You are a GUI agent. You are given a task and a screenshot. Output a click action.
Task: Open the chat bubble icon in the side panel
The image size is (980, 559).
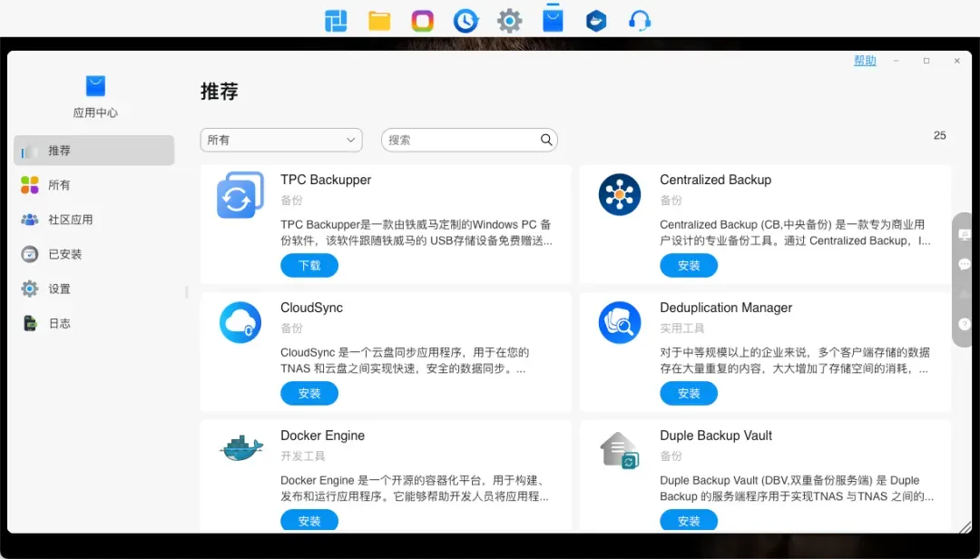point(964,264)
